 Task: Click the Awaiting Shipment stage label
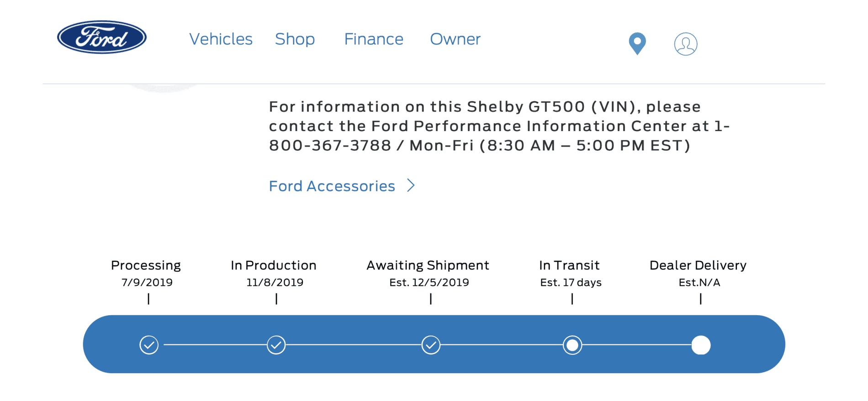click(x=428, y=265)
